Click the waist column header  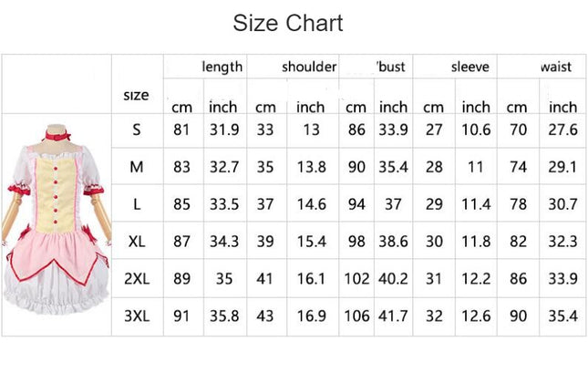tap(556, 67)
